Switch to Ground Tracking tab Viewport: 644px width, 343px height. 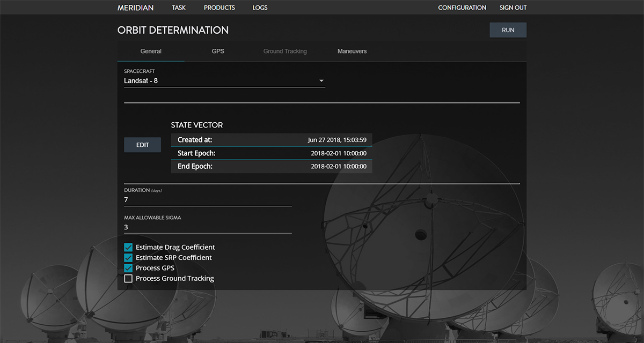pyautogui.click(x=285, y=51)
